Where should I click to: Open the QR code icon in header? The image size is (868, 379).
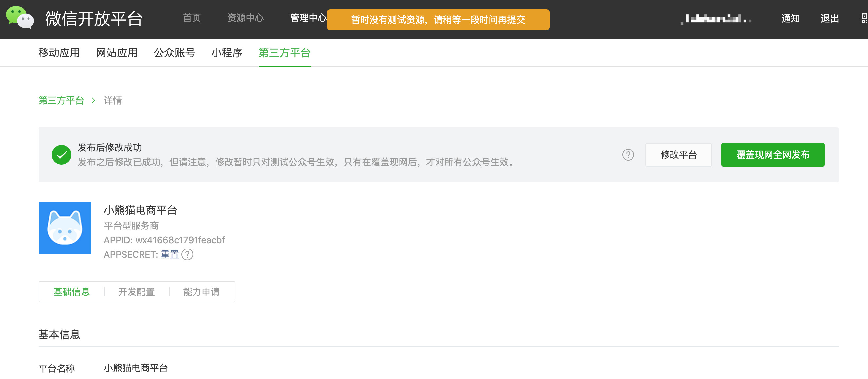point(864,19)
